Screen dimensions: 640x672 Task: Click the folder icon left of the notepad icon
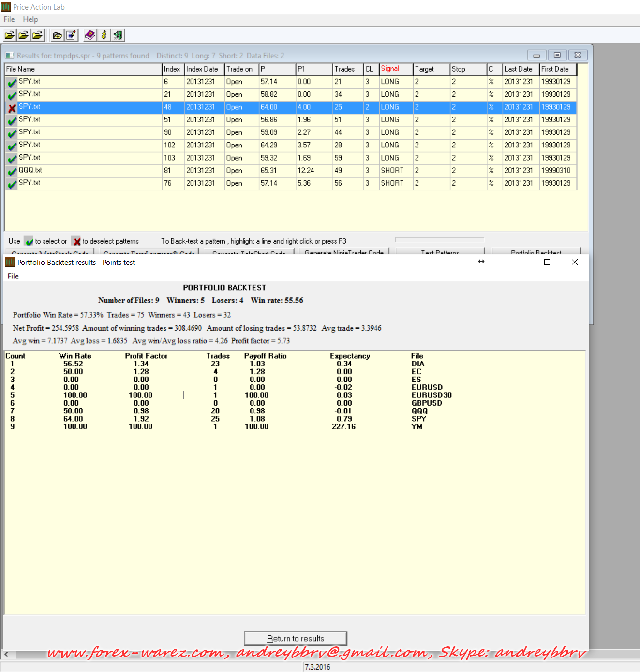(x=58, y=35)
